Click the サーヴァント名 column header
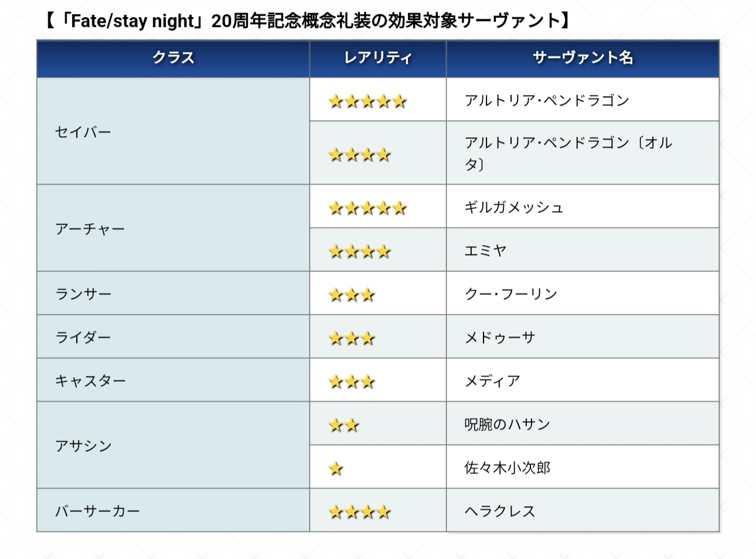The image size is (756, 559). [x=583, y=58]
